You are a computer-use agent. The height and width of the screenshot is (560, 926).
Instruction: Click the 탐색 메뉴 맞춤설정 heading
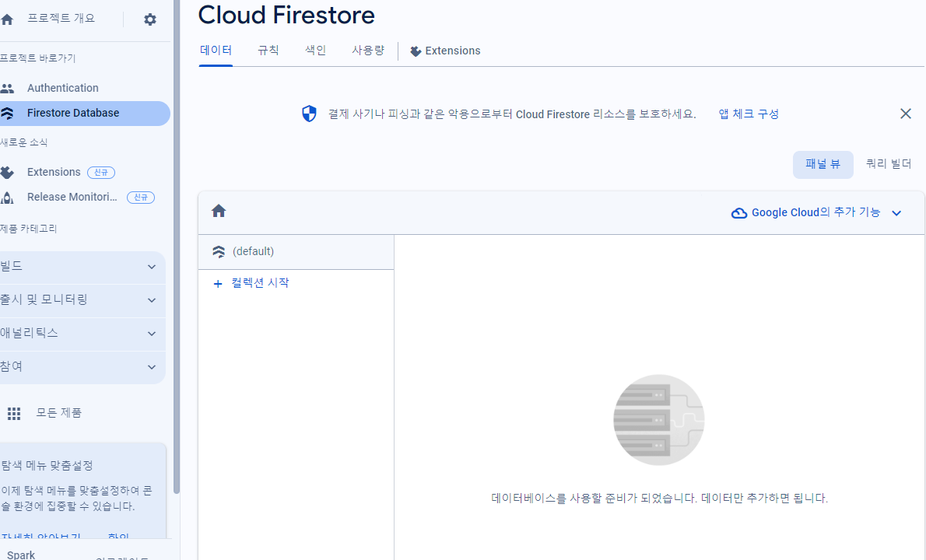click(47, 466)
